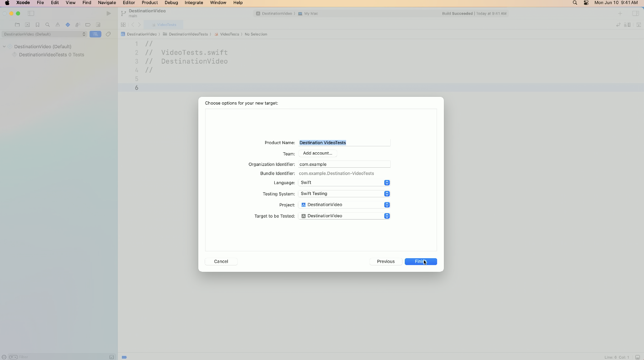644x360 pixels.
Task: Click DestinationVideo in the jump bar
Action: point(139,34)
